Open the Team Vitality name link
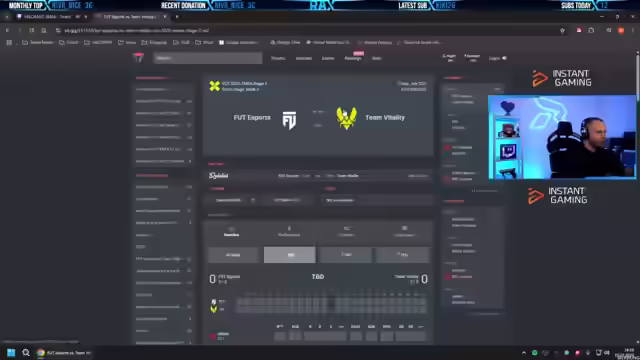 tap(385, 118)
